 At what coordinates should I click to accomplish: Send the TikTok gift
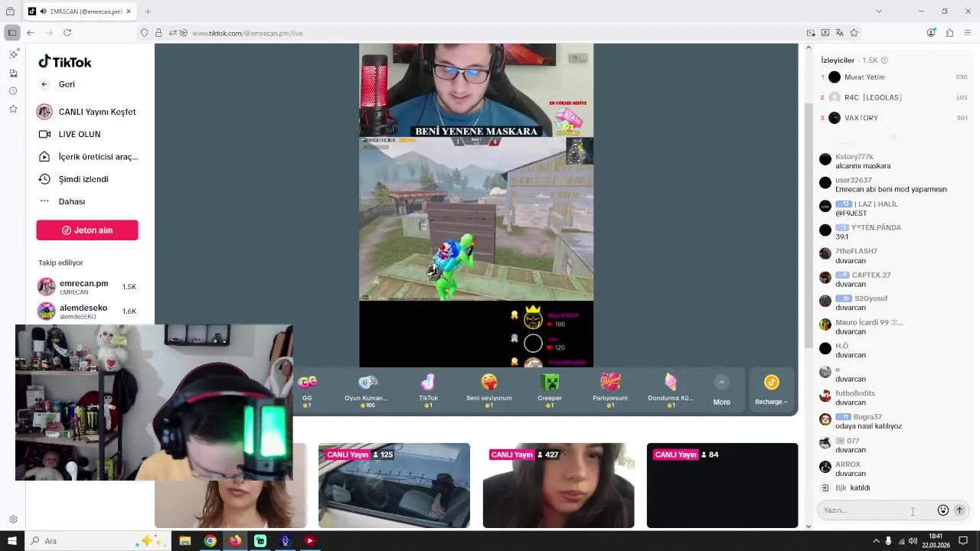(428, 390)
